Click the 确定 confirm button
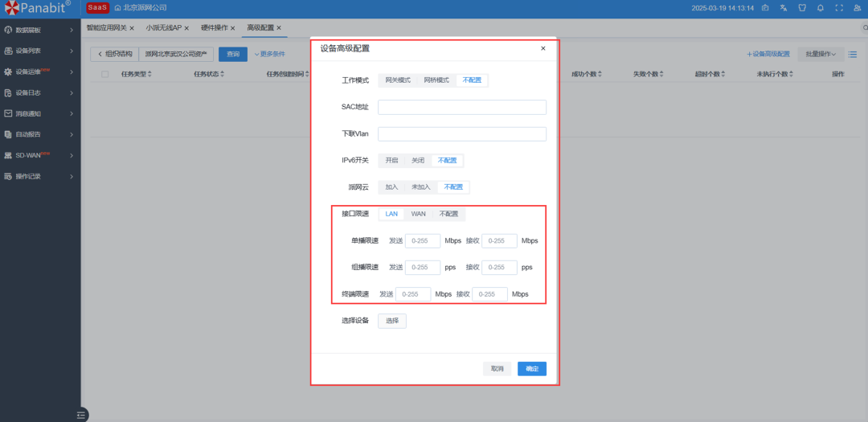868x422 pixels. coord(532,369)
